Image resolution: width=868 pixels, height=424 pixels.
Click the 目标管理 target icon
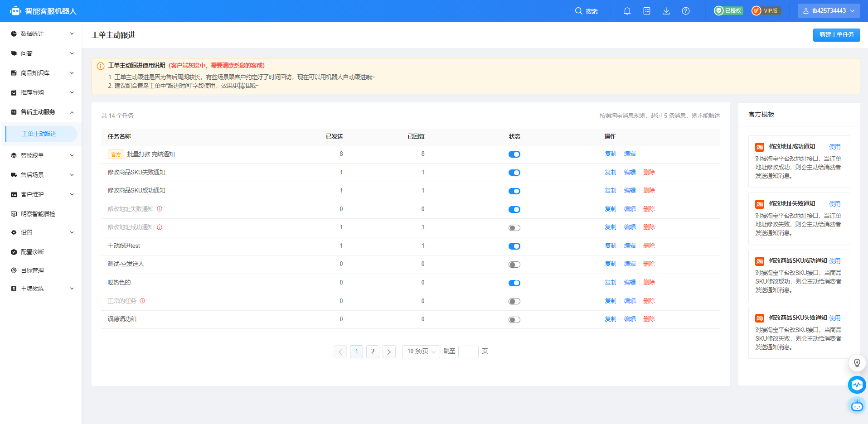coord(14,270)
